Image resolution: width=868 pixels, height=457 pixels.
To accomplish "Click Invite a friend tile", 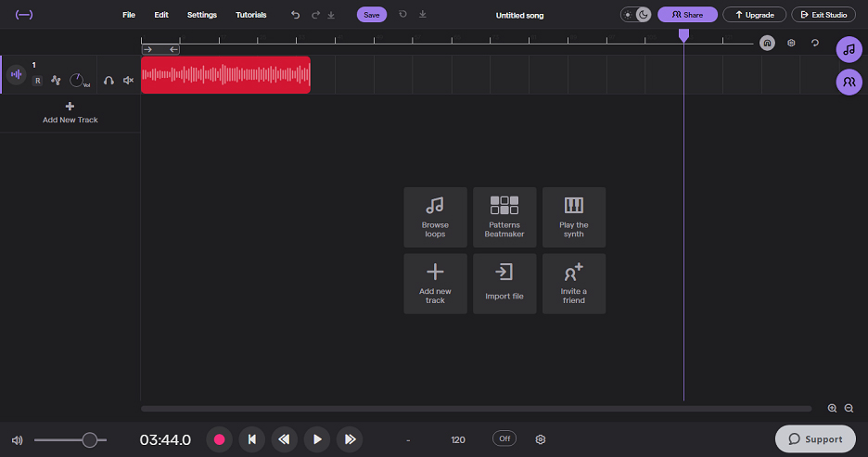I will coord(573,284).
